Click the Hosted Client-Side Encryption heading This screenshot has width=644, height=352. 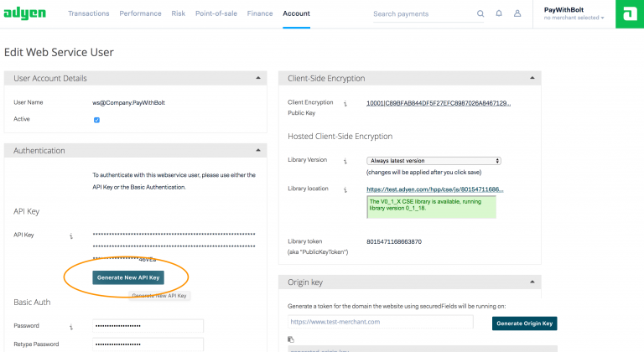point(340,137)
